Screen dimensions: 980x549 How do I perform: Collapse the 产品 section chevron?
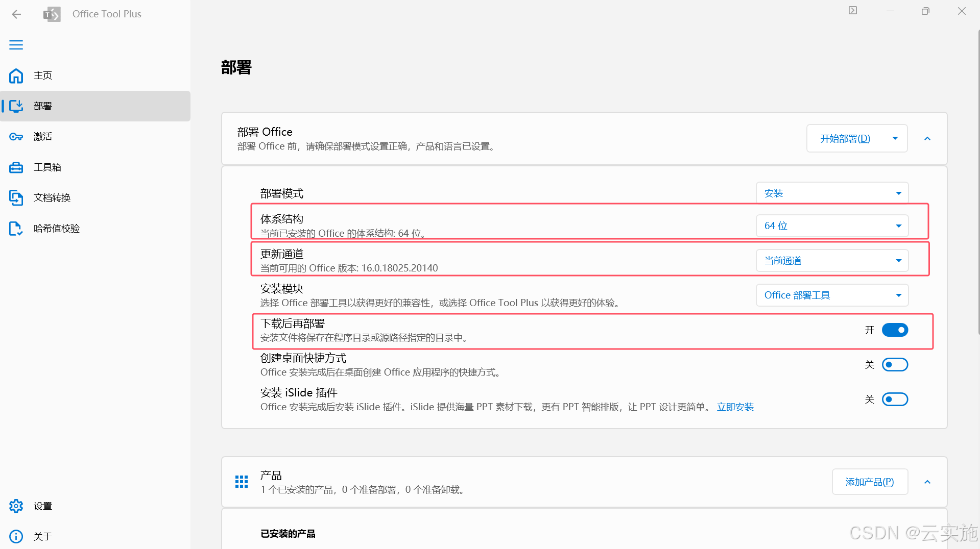pos(927,482)
